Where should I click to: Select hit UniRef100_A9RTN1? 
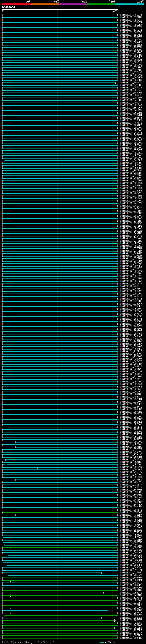coord(131,18)
